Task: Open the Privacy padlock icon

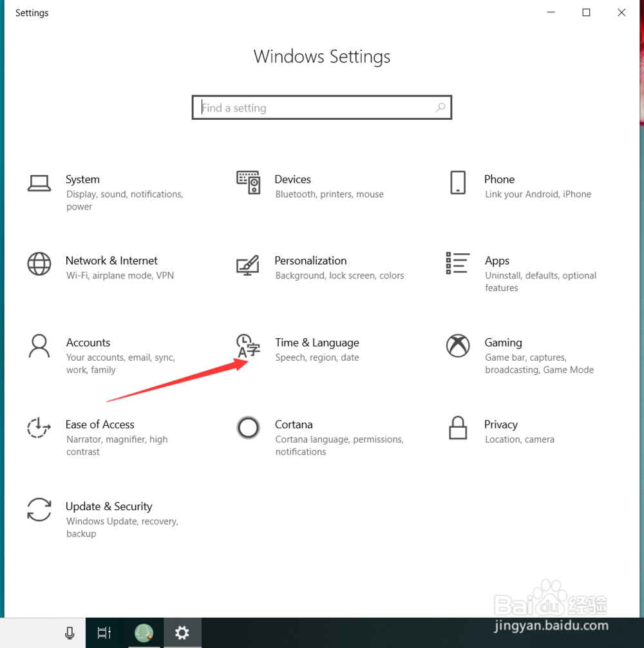Action: (458, 427)
